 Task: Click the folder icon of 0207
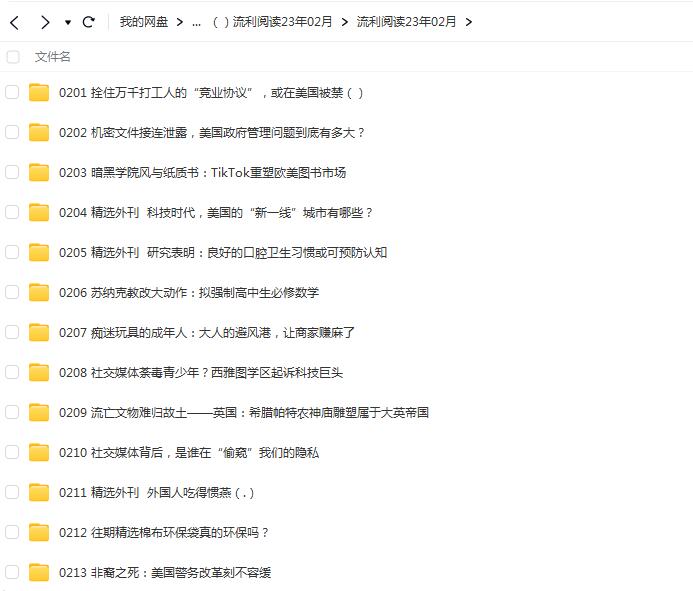pyautogui.click(x=39, y=332)
